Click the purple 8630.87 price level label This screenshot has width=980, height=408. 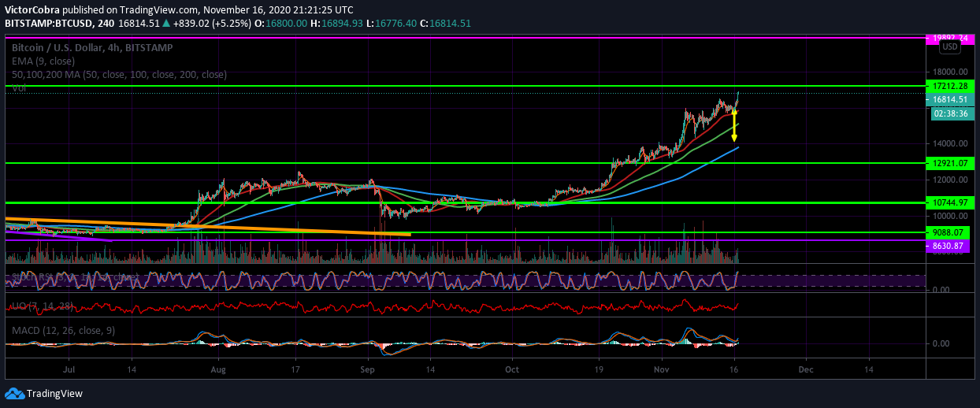click(949, 246)
